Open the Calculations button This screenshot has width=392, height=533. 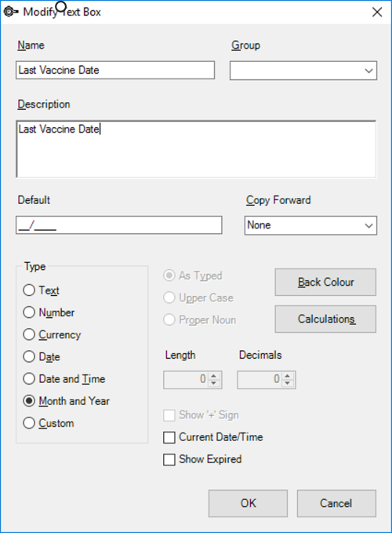325,319
